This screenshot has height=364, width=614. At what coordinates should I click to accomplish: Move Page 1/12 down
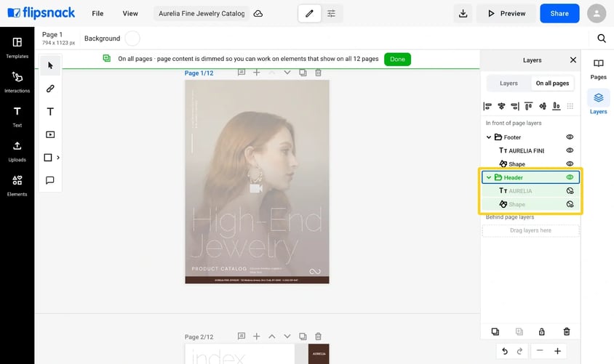287,73
